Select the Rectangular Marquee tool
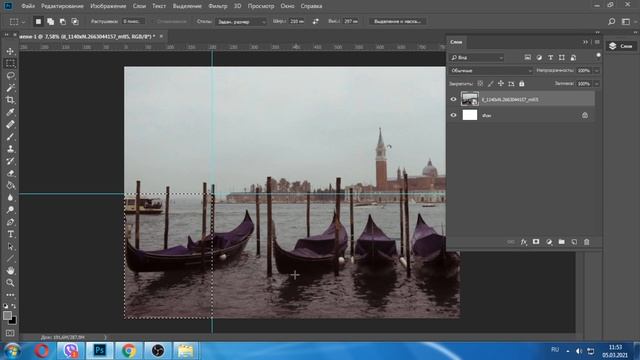 pyautogui.click(x=10, y=63)
